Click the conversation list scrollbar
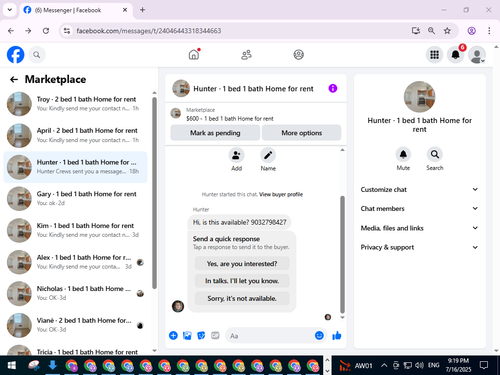 coord(154,193)
